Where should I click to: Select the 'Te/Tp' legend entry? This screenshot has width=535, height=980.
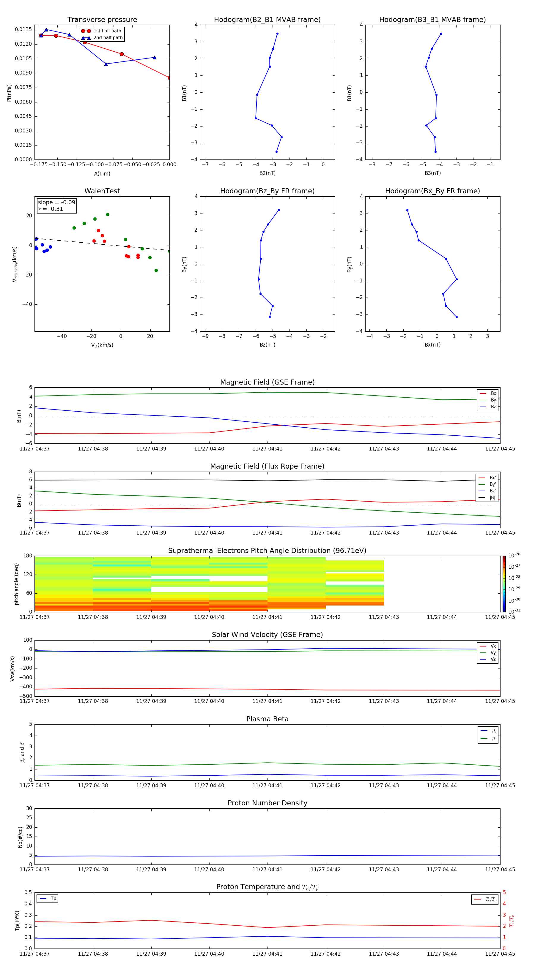(485, 899)
